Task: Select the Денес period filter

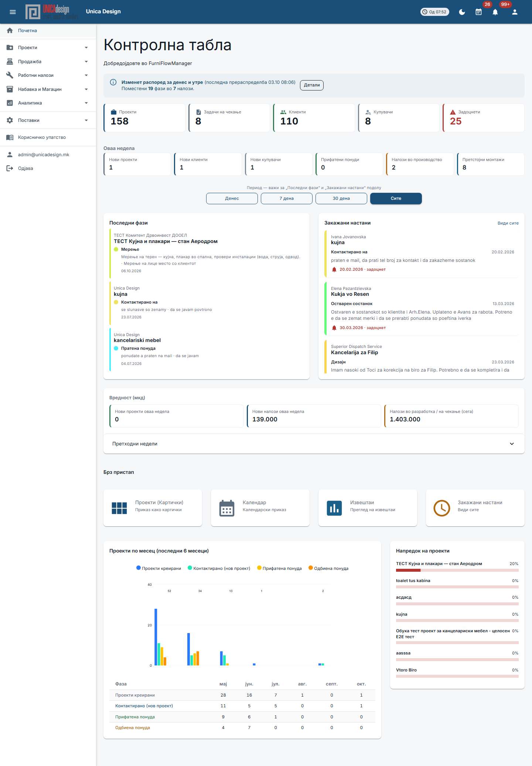Action: point(232,198)
